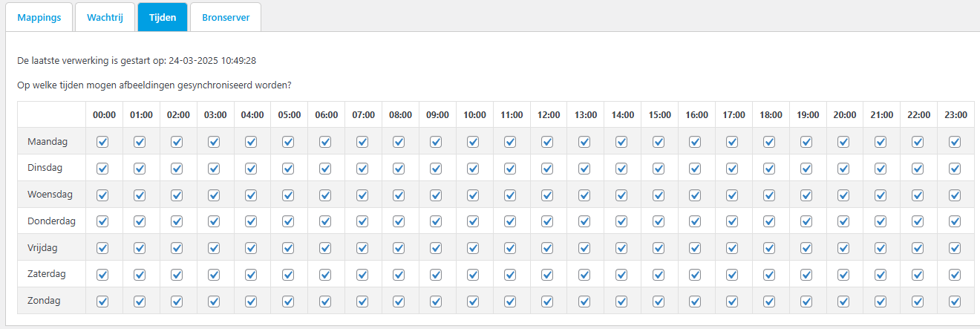The image size is (980, 329).
Task: Uncheck Zondag 00:00 checkbox
Action: point(102,302)
